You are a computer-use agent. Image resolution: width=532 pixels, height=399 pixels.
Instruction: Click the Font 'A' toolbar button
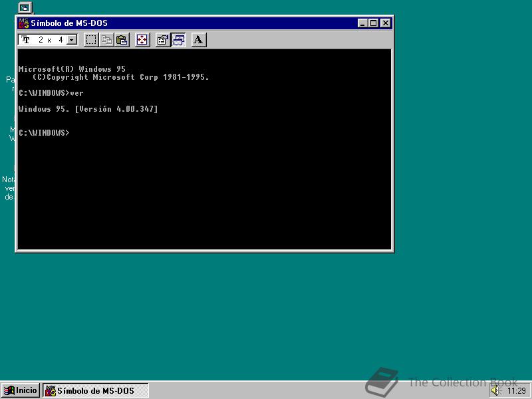199,40
